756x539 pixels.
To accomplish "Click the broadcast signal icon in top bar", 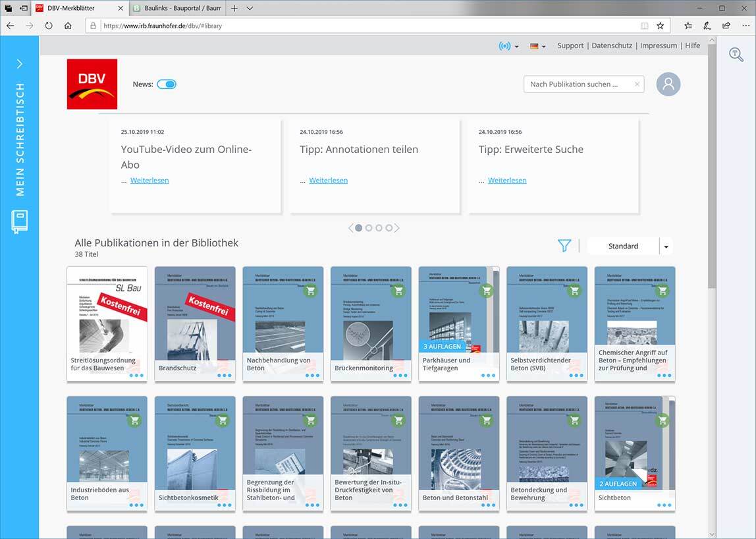I will [504, 46].
